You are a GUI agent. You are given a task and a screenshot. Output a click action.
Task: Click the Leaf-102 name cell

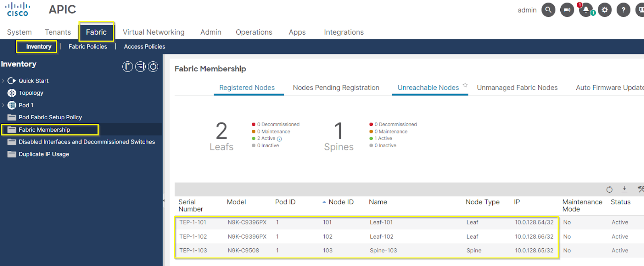[x=382, y=237]
